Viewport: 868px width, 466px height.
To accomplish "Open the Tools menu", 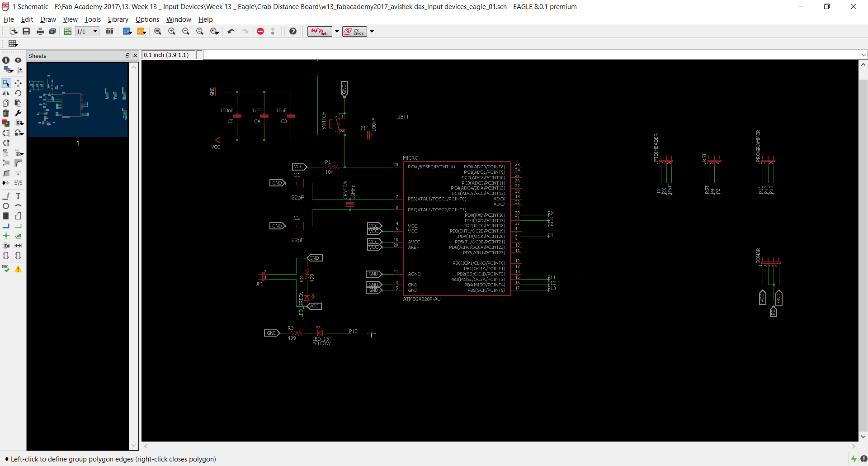I will coord(92,19).
